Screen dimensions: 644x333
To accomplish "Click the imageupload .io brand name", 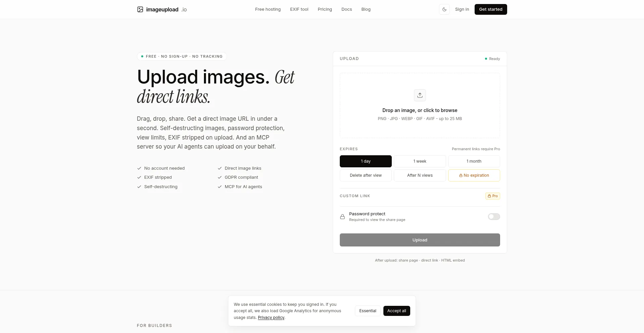I will click(166, 9).
